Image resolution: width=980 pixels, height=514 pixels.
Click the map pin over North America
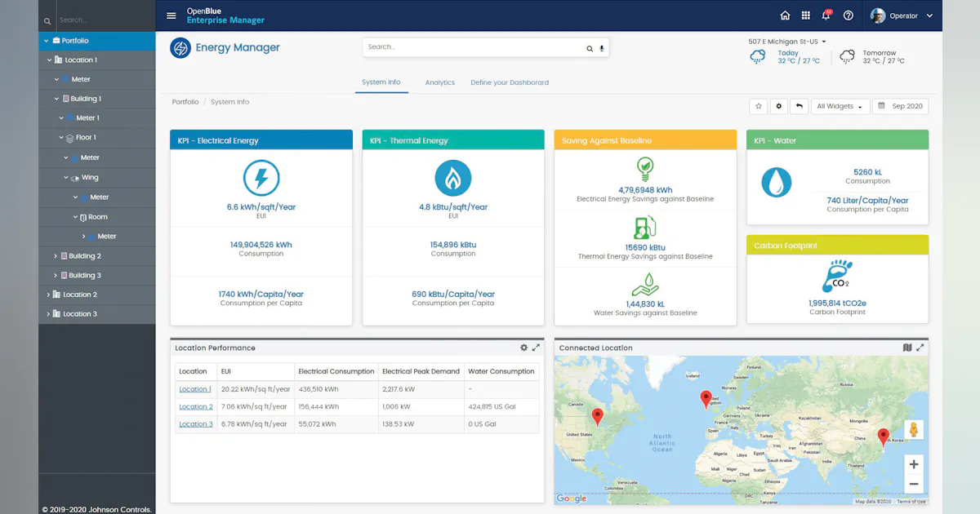tap(597, 416)
